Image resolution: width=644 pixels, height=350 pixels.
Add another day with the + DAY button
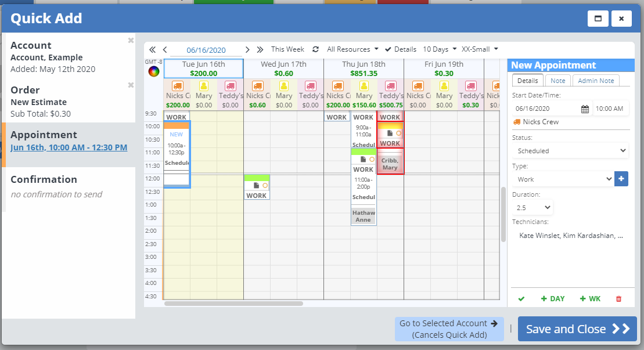[x=553, y=299]
